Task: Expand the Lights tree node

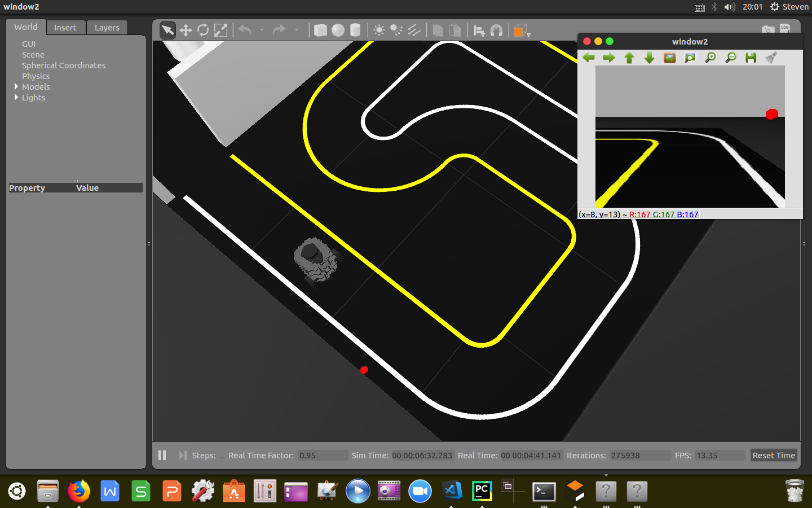Action: click(16, 97)
